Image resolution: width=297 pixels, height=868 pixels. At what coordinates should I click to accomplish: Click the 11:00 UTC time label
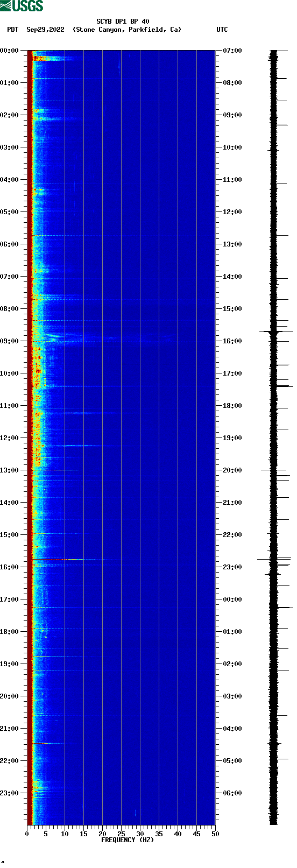[232, 180]
